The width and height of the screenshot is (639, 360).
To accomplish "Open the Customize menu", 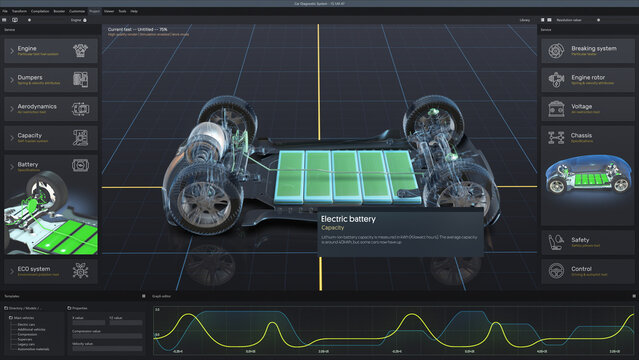I will [x=77, y=11].
